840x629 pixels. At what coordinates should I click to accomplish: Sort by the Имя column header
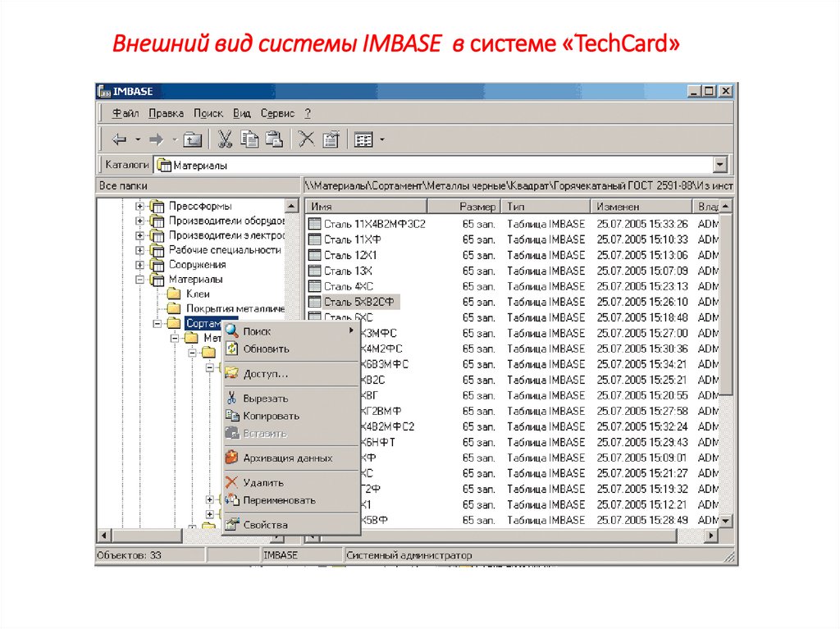(367, 207)
